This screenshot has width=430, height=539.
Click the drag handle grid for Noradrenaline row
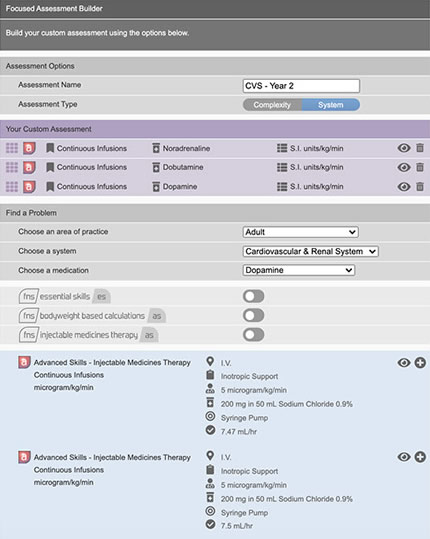(x=12, y=148)
